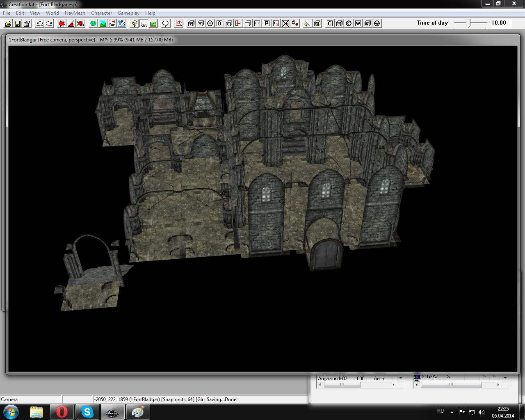Viewport: 525px width, 420px height.
Task: Click the Open file folder icon
Action: 8,23
